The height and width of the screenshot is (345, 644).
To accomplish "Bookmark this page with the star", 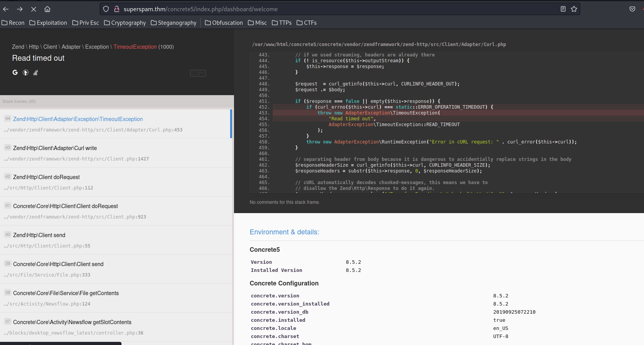I will (x=574, y=9).
